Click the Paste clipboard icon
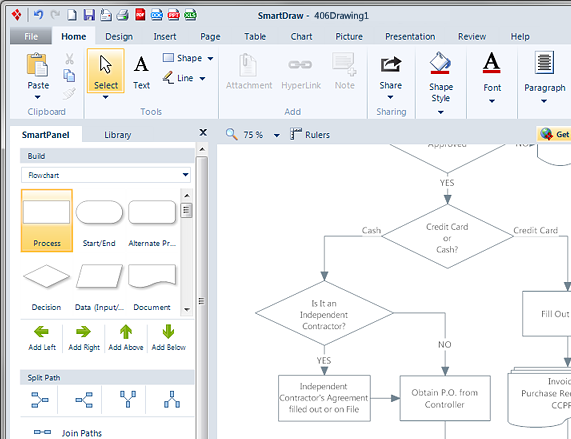 [x=37, y=65]
